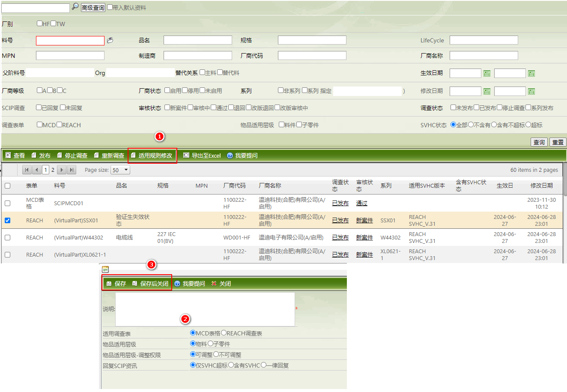This screenshot has width=567, height=392.
Task: Open the first 修改日期 calendar picker
Action: [x=487, y=92]
